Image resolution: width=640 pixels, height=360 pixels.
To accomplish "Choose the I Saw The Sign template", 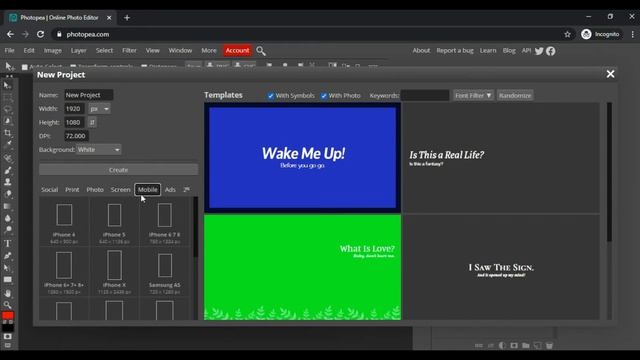I will point(501,267).
